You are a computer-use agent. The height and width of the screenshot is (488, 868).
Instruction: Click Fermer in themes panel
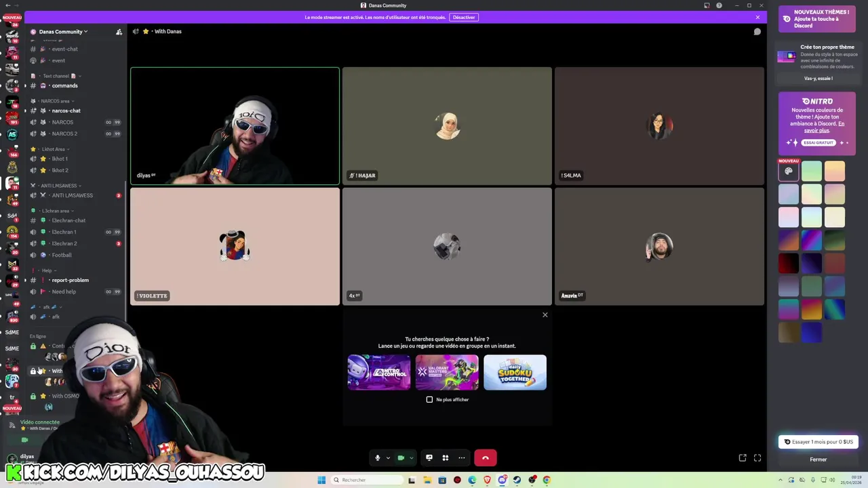click(818, 460)
